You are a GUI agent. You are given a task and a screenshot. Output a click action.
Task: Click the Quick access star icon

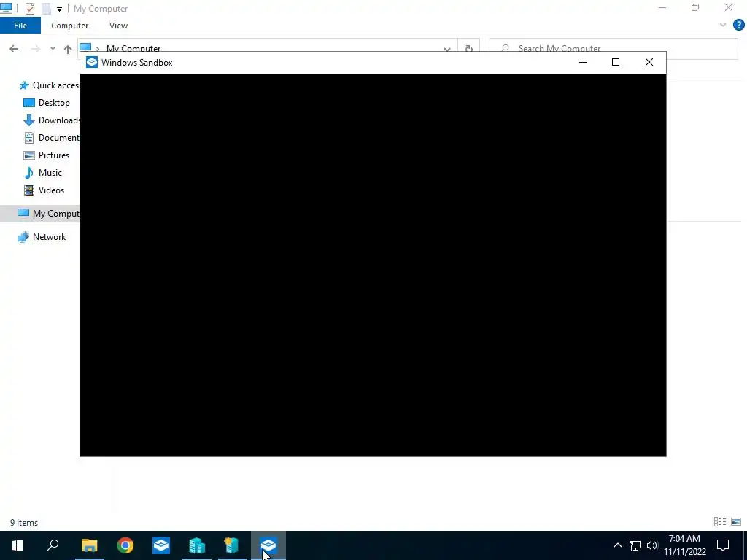point(24,86)
